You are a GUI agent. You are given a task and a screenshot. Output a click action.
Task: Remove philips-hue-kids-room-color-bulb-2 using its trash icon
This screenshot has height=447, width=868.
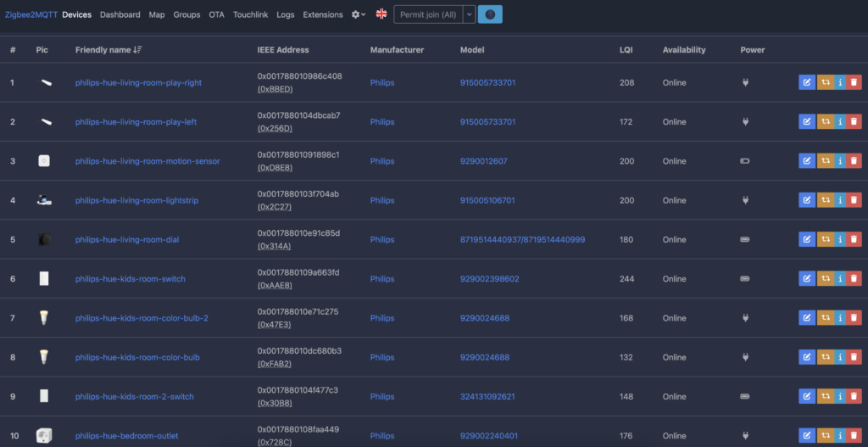click(854, 318)
